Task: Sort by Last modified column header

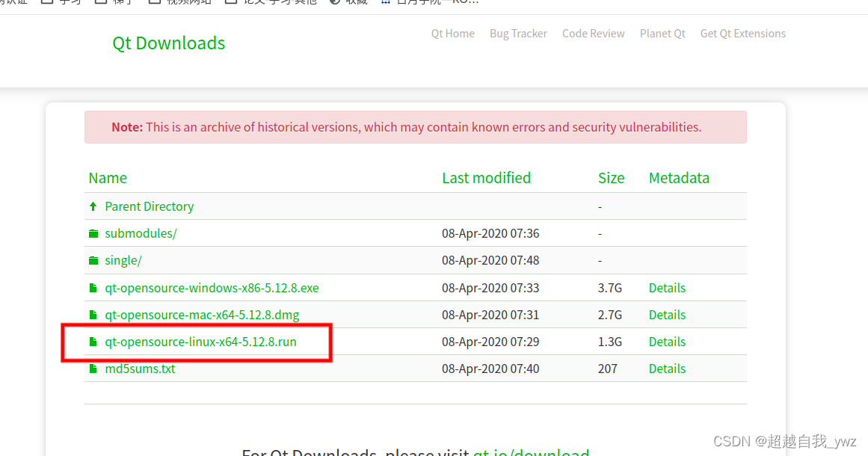Action: tap(486, 178)
